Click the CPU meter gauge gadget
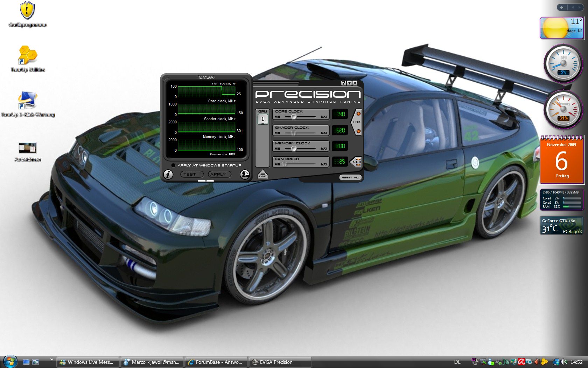The width and height of the screenshot is (588, 368). pyautogui.click(x=563, y=64)
